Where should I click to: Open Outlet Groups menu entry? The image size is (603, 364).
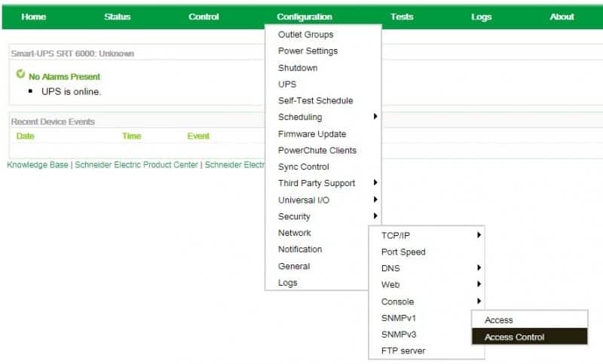305,35
